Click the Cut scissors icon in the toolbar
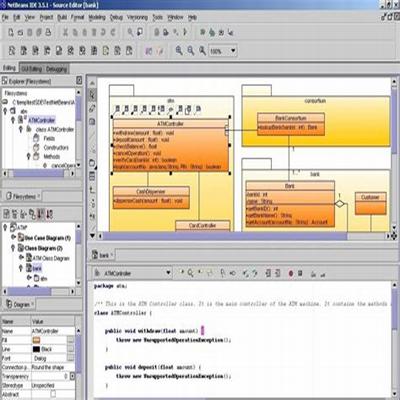Image resolution: width=400 pixels, height=400 pixels. click(65, 32)
